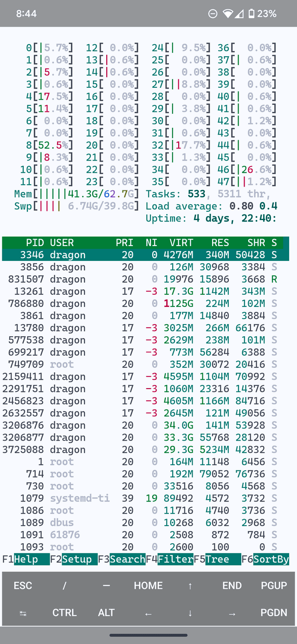Select process row with PID 2632557
Viewport: 297px width, 644px height.
click(x=146, y=413)
